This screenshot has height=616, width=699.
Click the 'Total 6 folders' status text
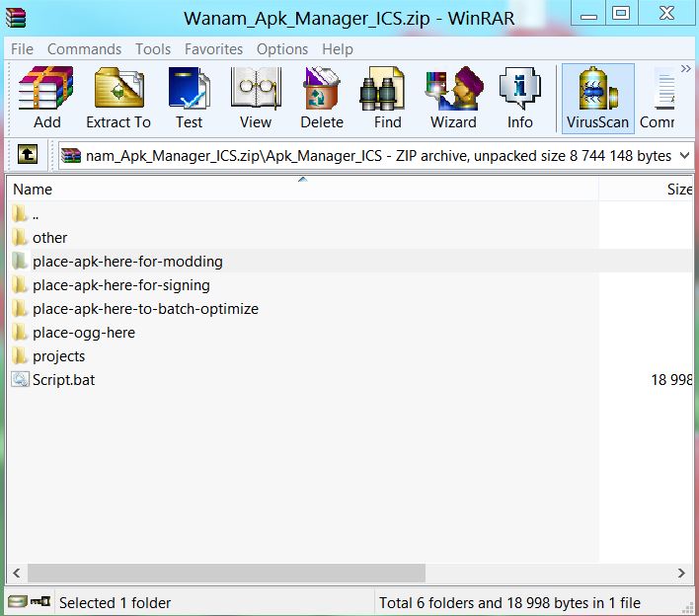point(509,603)
